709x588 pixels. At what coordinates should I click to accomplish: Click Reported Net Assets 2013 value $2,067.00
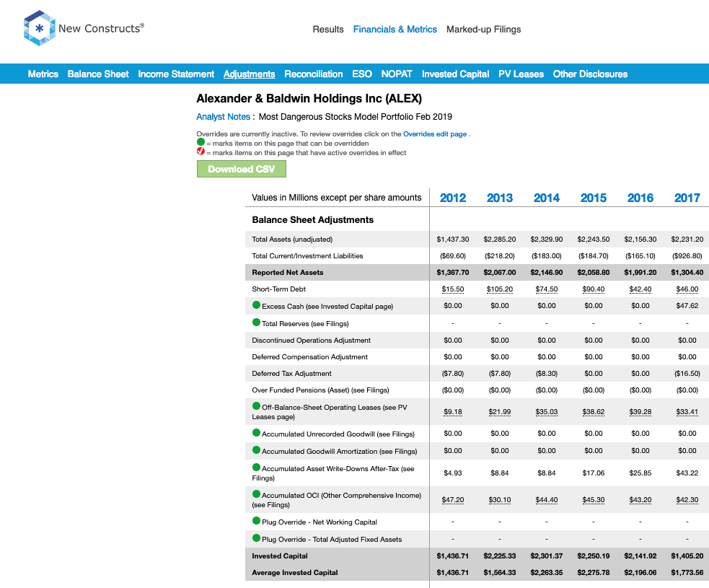click(x=500, y=272)
